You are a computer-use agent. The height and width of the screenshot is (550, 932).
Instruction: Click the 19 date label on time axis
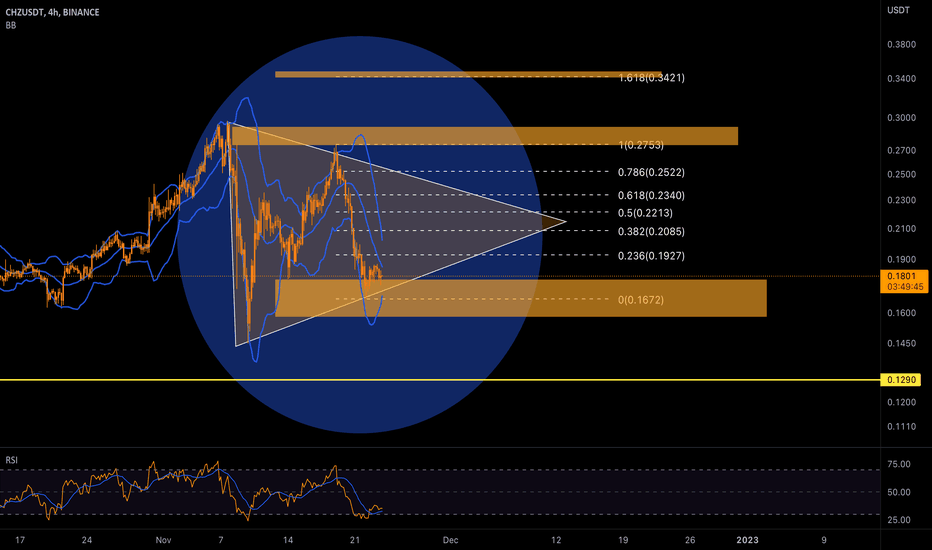coord(623,540)
